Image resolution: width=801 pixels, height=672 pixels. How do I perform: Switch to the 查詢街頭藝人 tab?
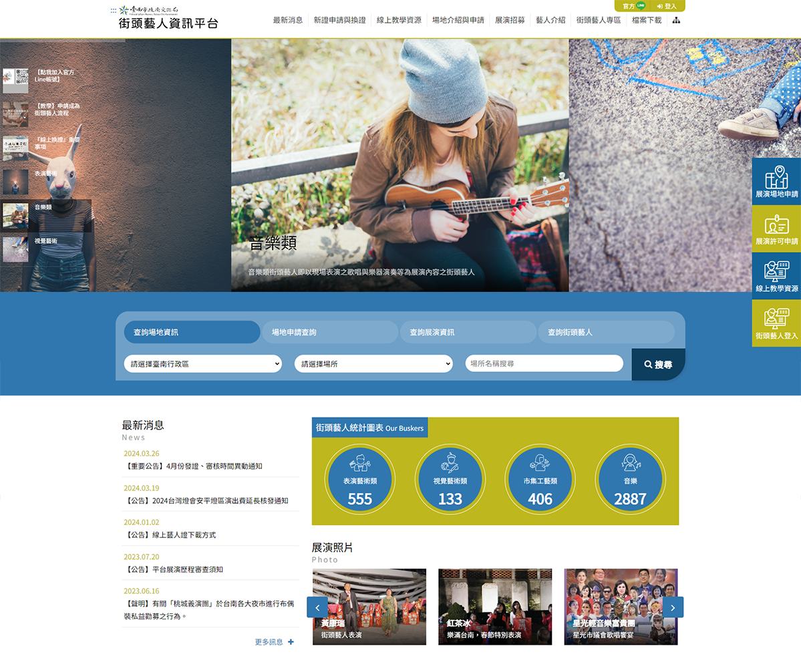607,332
